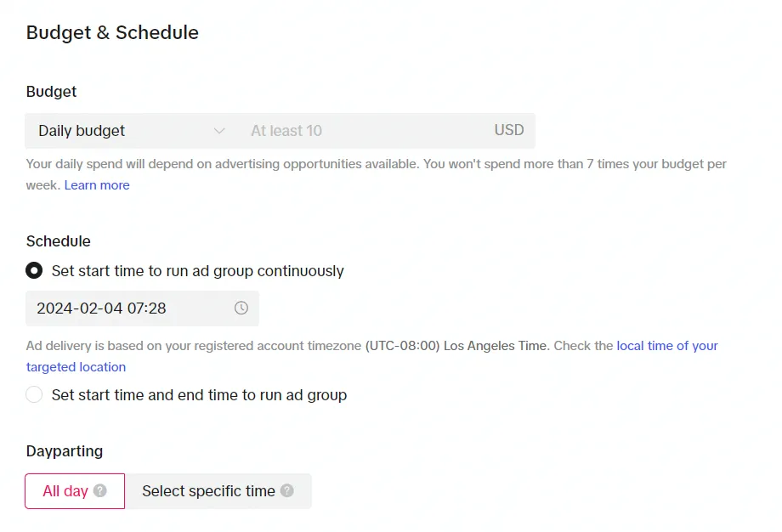Viewport: 782px width, 532px height.
Task: Focus the At least 10 budget field
Action: tap(364, 131)
